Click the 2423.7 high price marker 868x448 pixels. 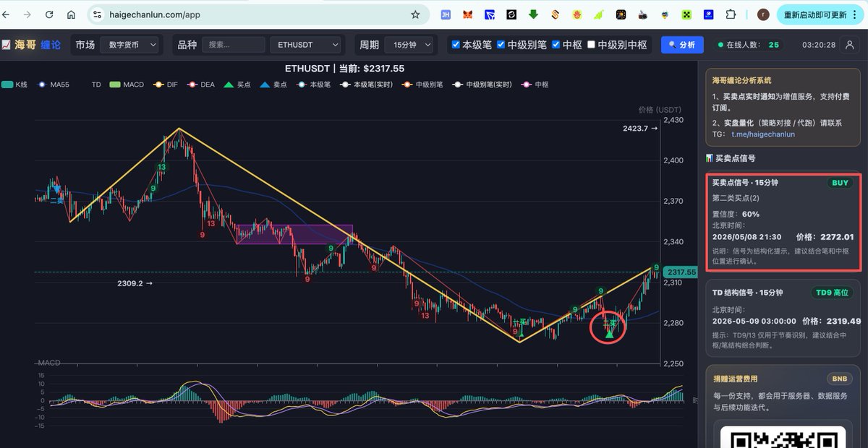tap(640, 129)
